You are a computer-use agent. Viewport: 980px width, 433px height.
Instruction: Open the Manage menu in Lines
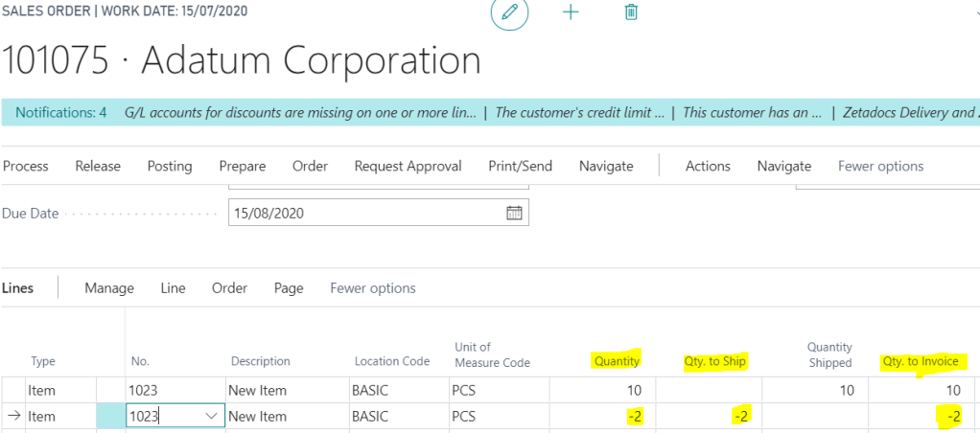point(109,288)
